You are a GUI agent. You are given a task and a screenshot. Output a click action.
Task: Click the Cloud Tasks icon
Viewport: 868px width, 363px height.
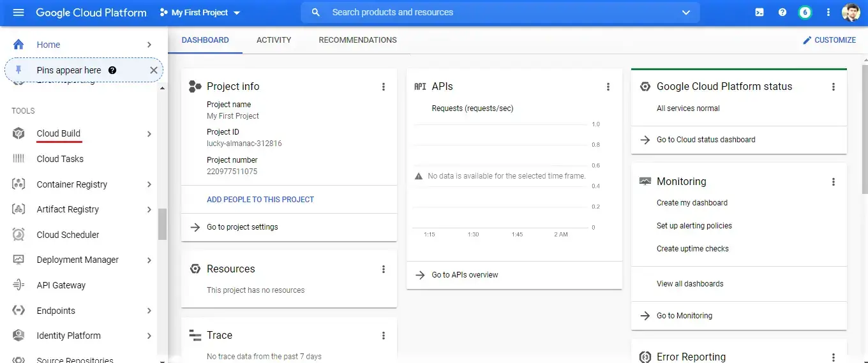(x=19, y=159)
